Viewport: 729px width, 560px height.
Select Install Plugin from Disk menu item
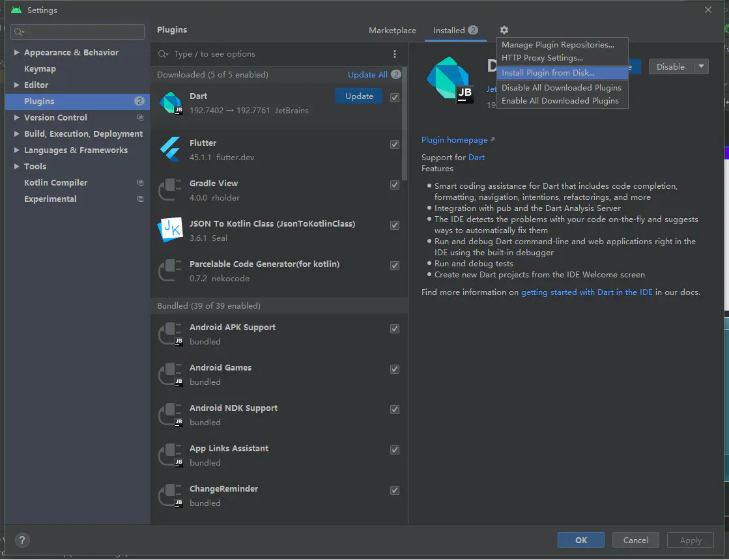548,73
